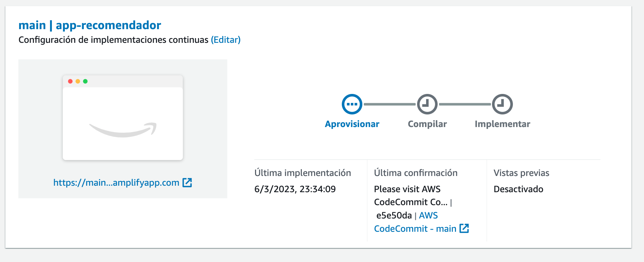The image size is (644, 262).
Task: Click the Compilar pending clock icon
Action: 427,104
